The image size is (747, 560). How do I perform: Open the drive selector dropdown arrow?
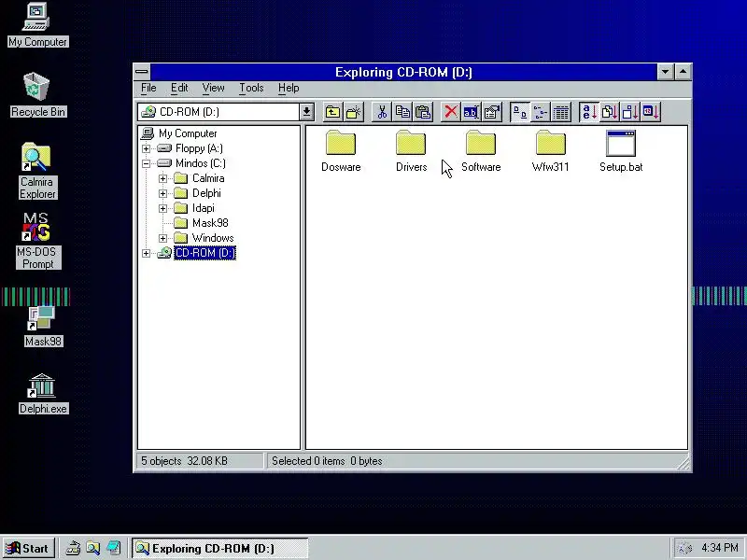click(306, 112)
